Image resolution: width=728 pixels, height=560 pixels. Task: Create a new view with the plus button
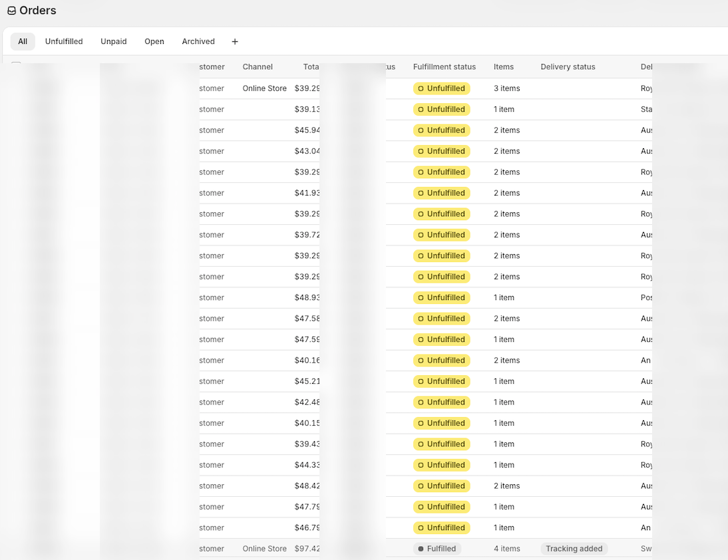pyautogui.click(x=234, y=41)
